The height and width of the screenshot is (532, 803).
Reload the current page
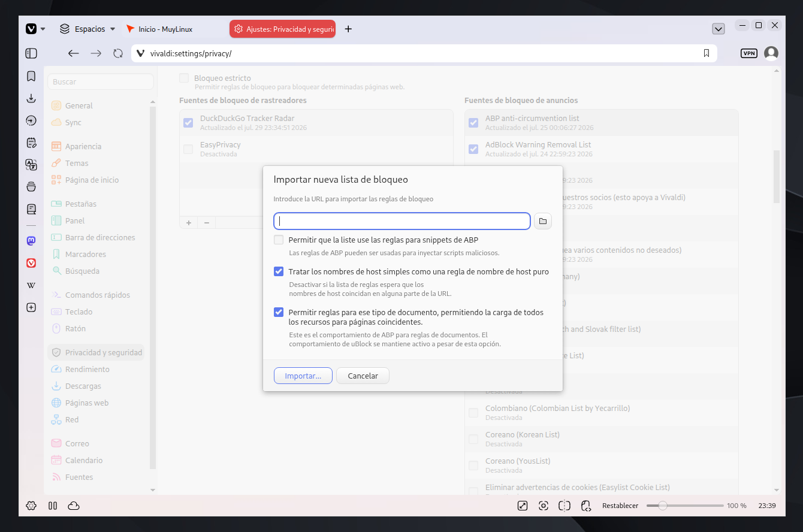click(118, 53)
